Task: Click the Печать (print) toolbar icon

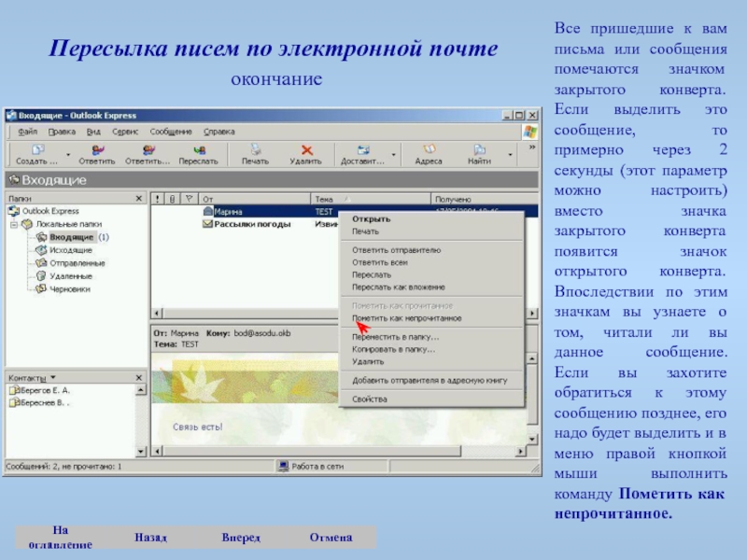Action: [x=255, y=149]
